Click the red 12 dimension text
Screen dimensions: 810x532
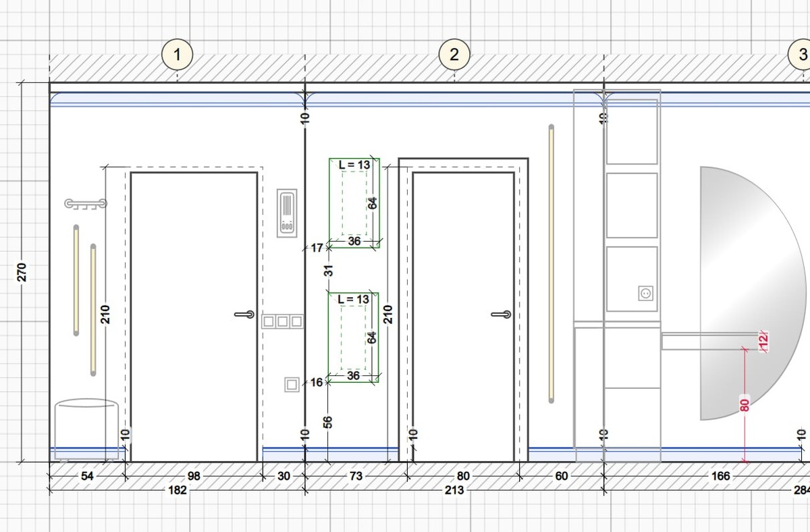763,341
